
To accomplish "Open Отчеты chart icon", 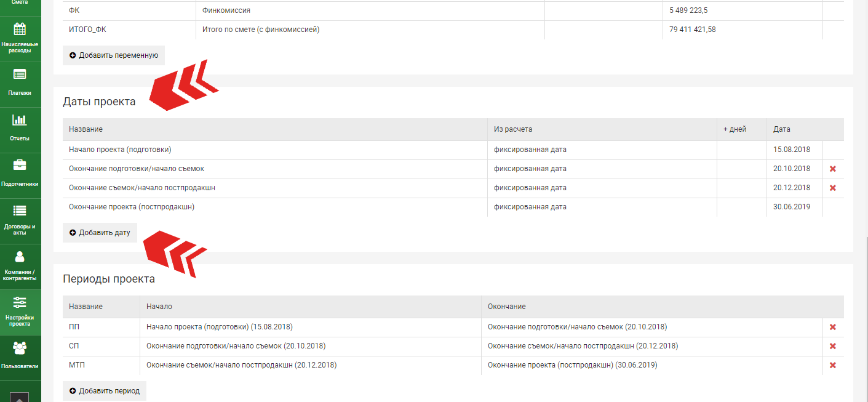I will click(x=20, y=121).
